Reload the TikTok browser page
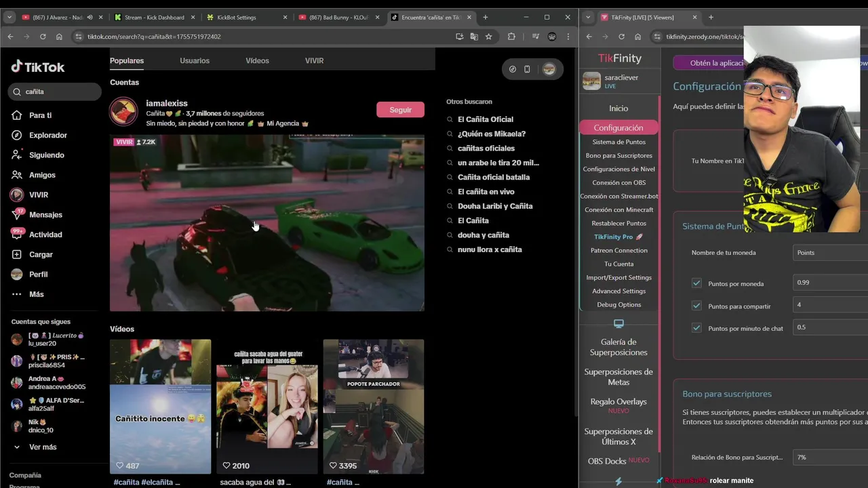This screenshot has width=868, height=488. 43,37
